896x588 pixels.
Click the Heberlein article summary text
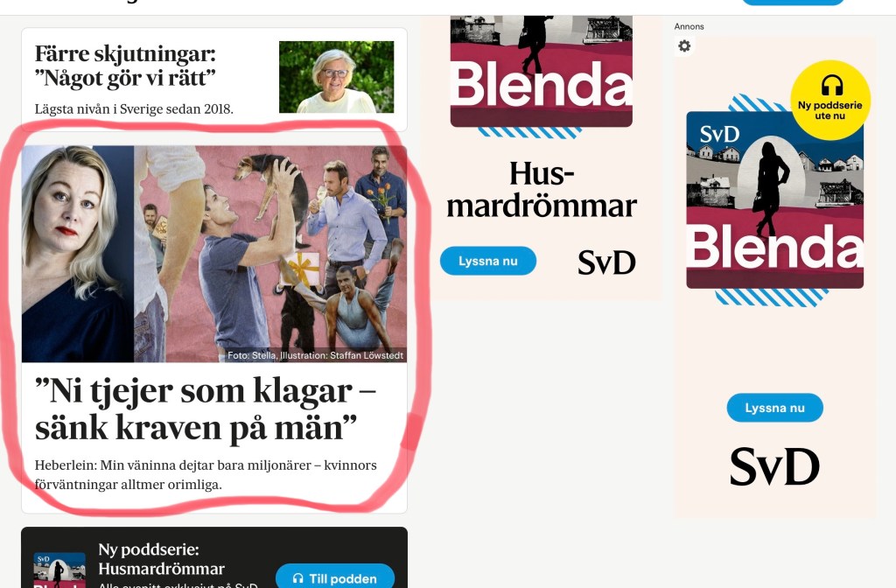click(205, 475)
